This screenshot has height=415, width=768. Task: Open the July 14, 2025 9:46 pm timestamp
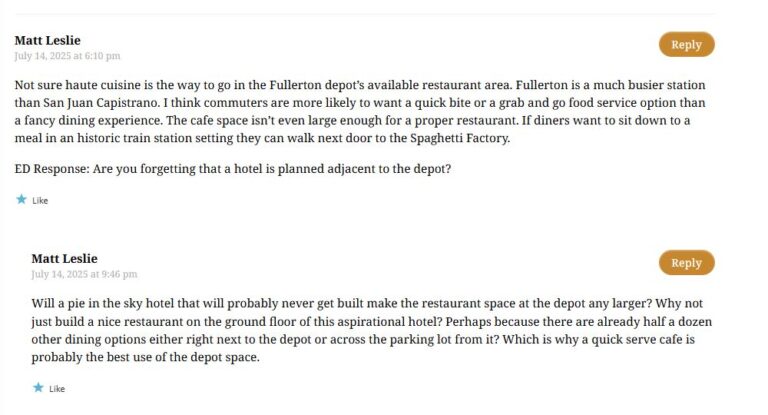pos(84,274)
